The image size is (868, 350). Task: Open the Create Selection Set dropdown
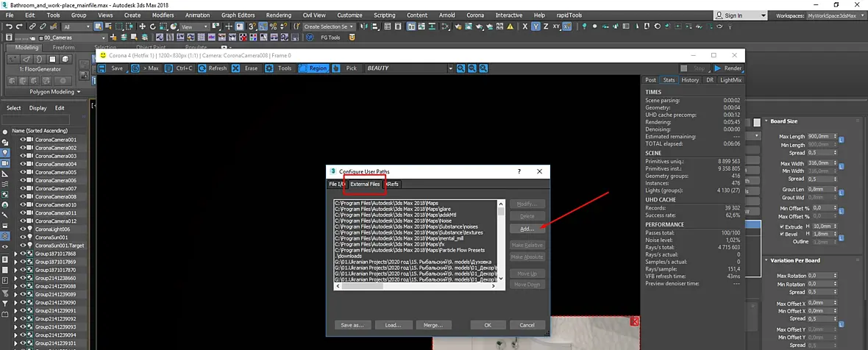328,26
